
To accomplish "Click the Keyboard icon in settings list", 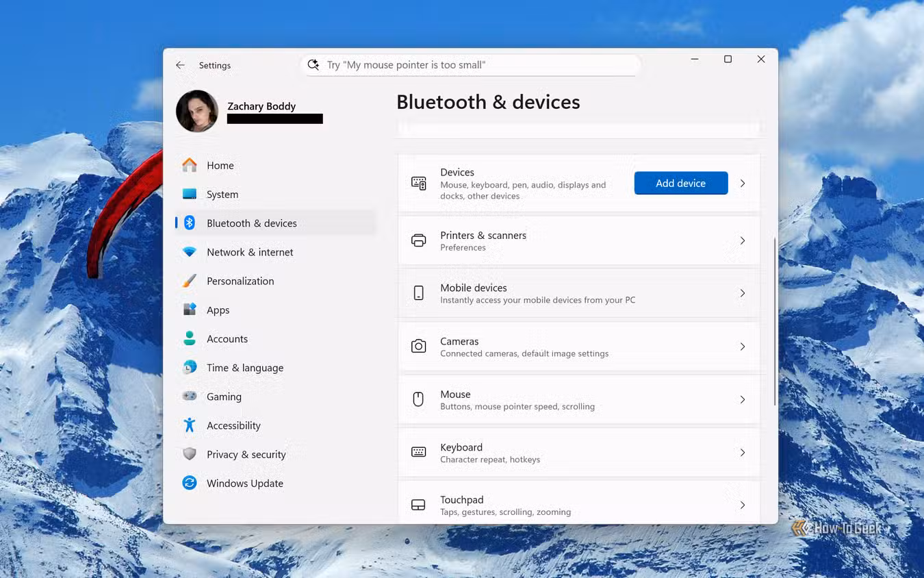I will click(x=418, y=452).
